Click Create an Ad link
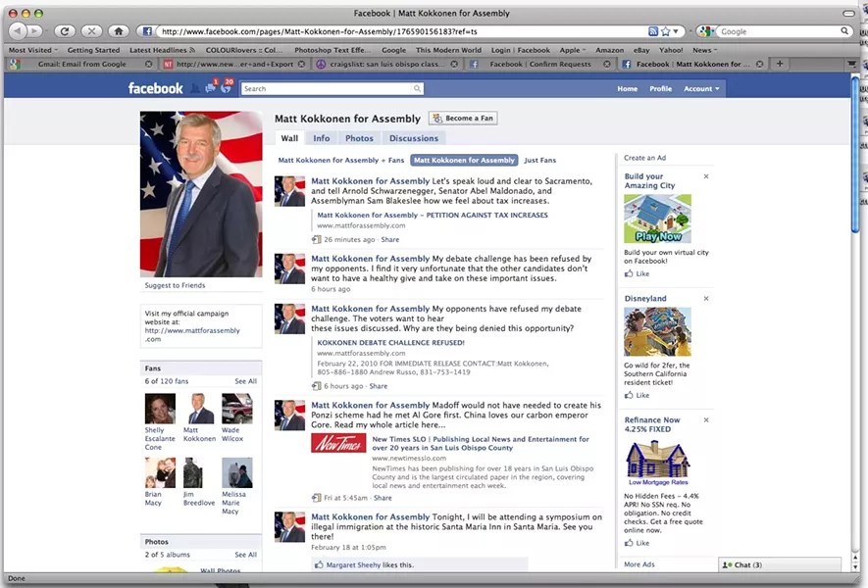 (x=645, y=158)
